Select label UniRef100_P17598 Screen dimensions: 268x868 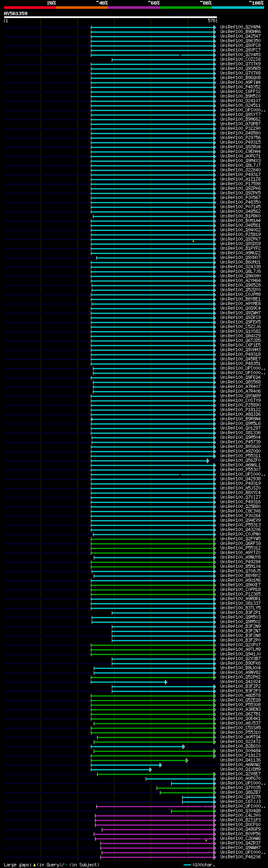pos(240,184)
